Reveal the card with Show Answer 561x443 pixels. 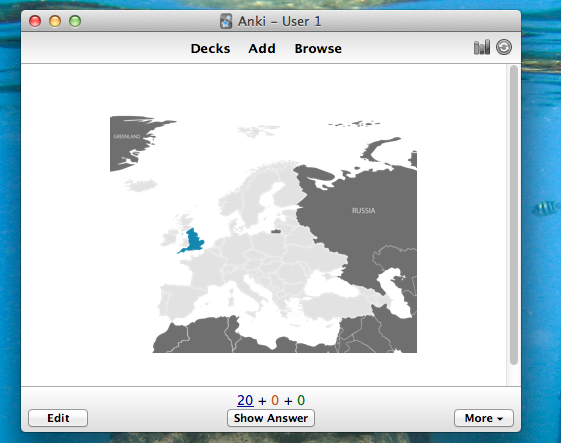pyautogui.click(x=271, y=418)
